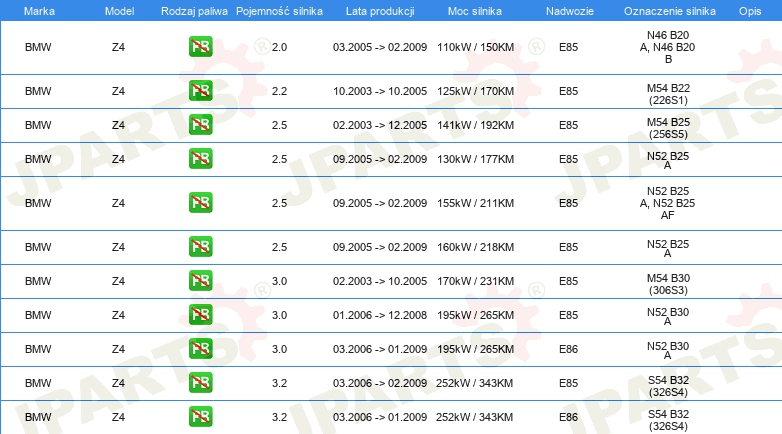This screenshot has width=782, height=434.
Task: Click the 130kW / 177KM power cell
Action: tap(475, 159)
